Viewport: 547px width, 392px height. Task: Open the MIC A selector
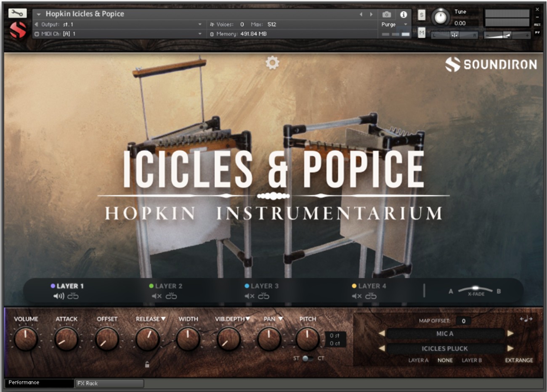click(x=445, y=334)
